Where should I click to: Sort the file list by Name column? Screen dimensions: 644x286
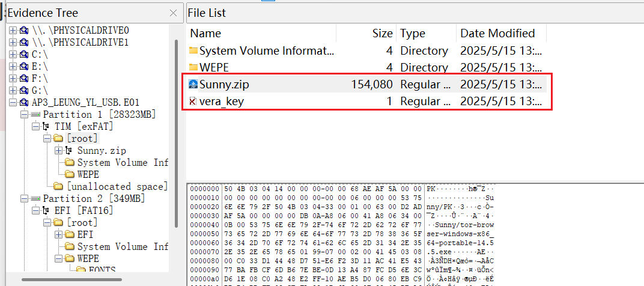click(205, 33)
